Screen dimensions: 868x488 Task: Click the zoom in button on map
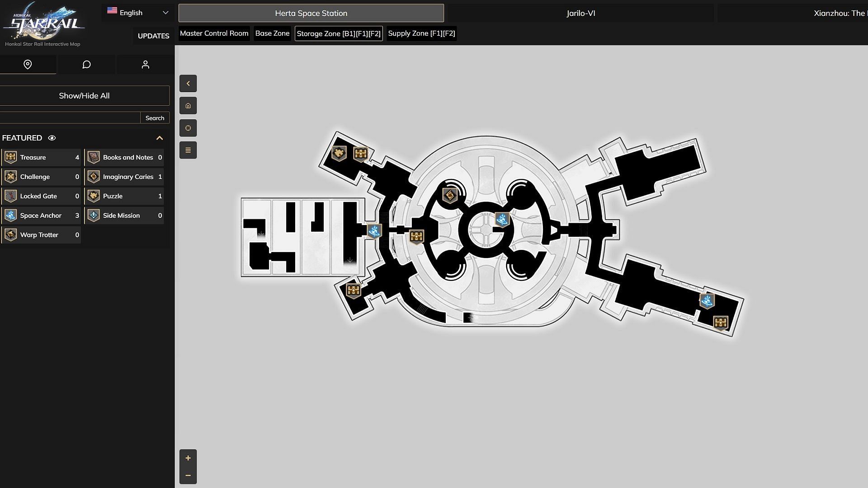point(188,458)
